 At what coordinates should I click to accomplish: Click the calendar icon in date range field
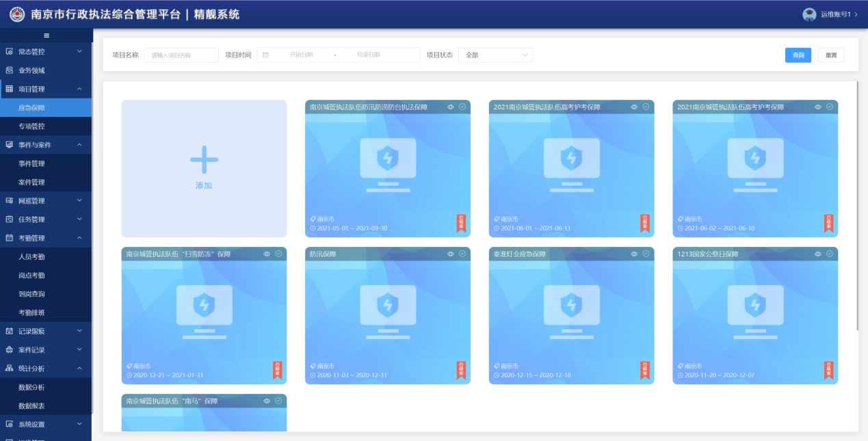coord(266,55)
